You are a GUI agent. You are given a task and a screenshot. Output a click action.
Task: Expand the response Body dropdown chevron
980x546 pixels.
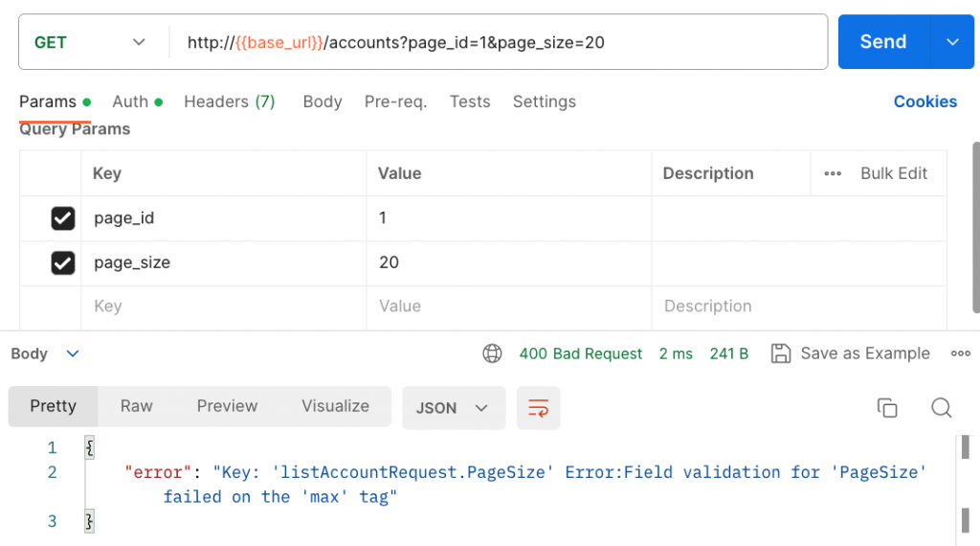(73, 353)
